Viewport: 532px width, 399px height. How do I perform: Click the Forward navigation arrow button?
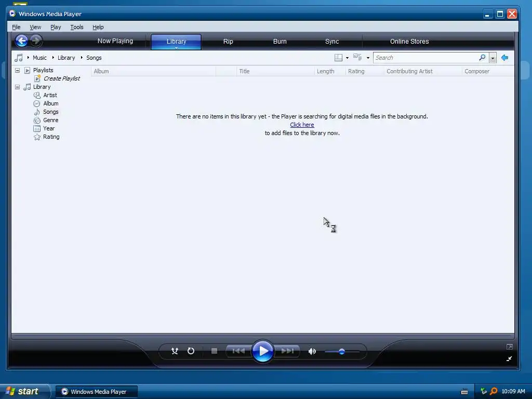click(x=36, y=41)
